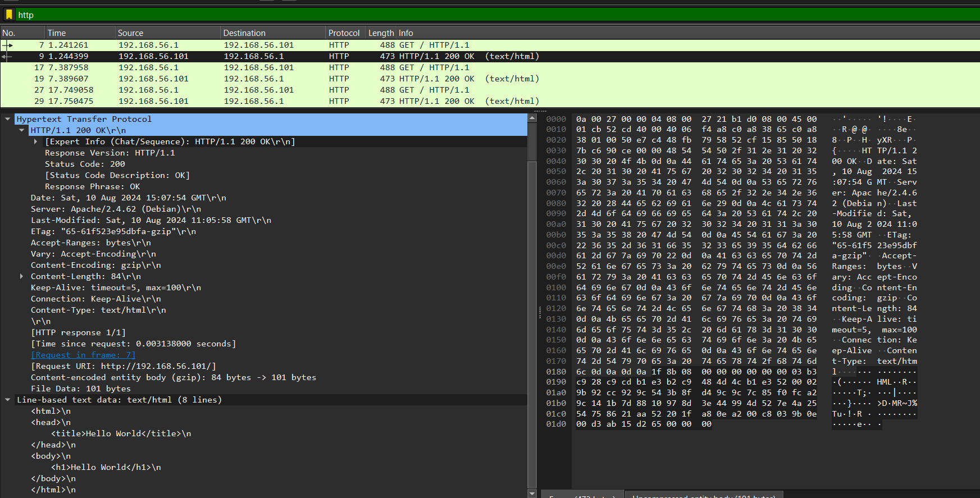Click the down arrow of details scrollbar
Viewport: 980px width, 498px height.
[x=532, y=494]
